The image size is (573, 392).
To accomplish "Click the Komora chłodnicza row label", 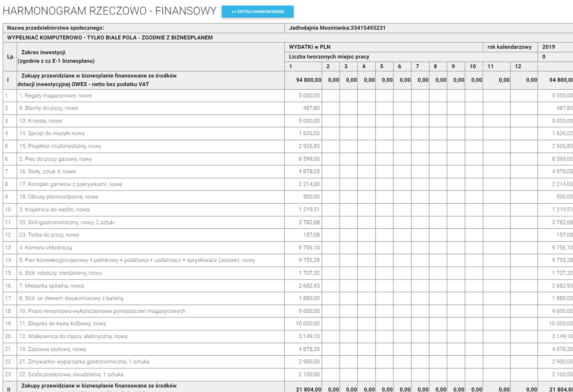I will (46, 247).
